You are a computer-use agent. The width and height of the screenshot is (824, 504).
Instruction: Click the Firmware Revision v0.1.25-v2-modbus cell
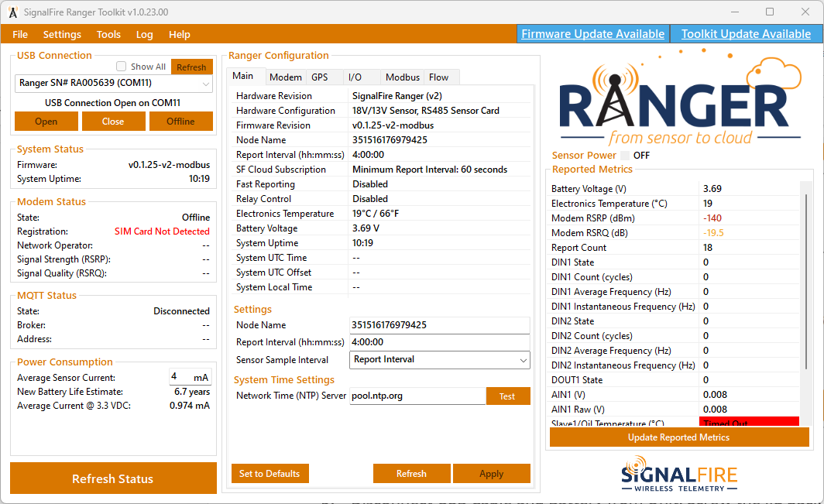(x=393, y=125)
